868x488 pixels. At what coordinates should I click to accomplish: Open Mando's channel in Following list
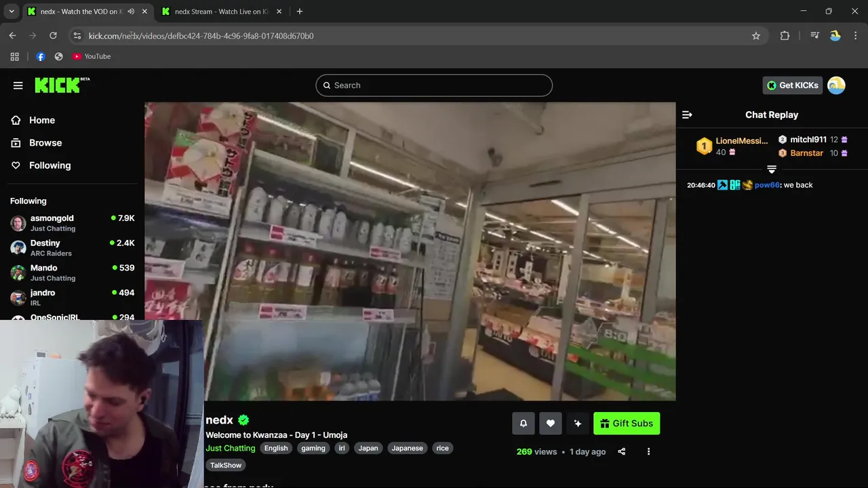click(72, 272)
